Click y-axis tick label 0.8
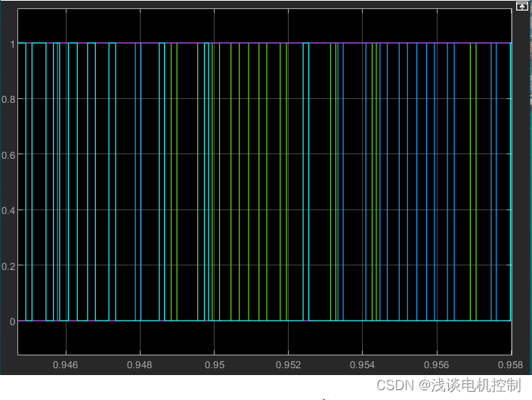The height and width of the screenshot is (400, 532). point(8,100)
